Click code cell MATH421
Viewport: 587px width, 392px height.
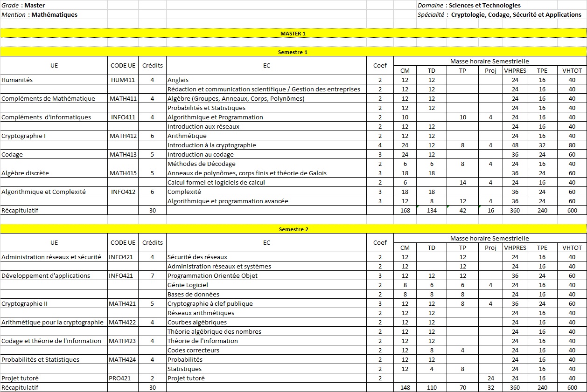coord(123,303)
